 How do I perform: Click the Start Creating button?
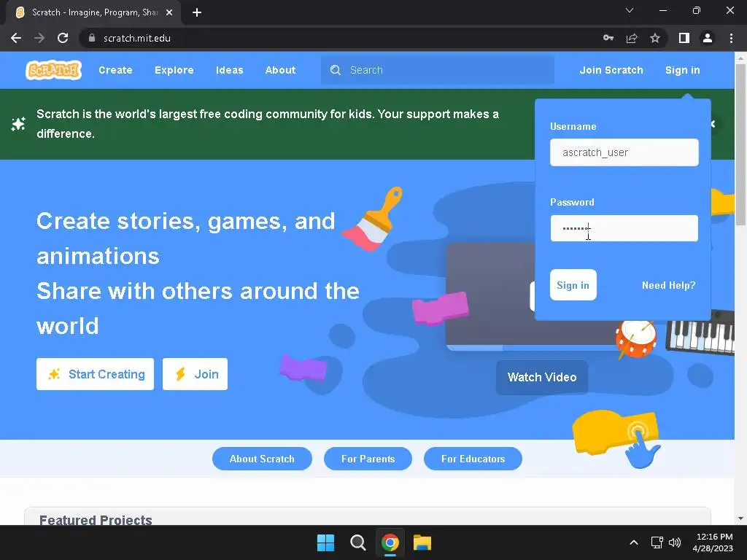click(96, 374)
